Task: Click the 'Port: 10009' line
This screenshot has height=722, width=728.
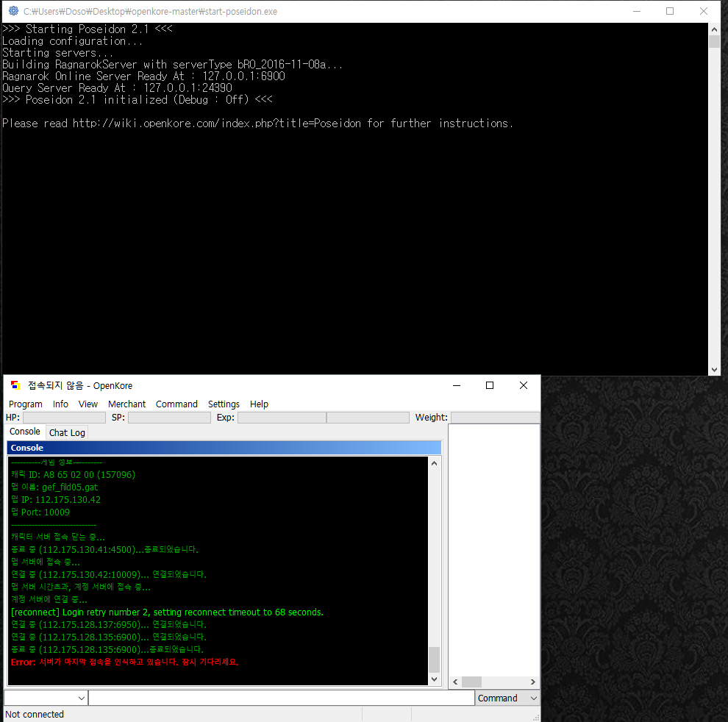Action: click(x=40, y=512)
